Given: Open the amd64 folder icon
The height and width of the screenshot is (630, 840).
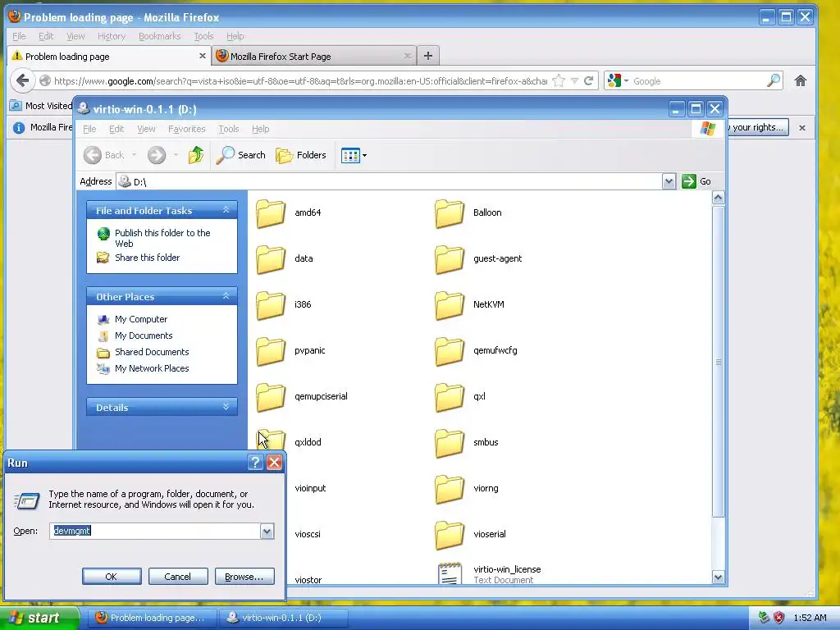Looking at the screenshot, I should click(x=271, y=213).
